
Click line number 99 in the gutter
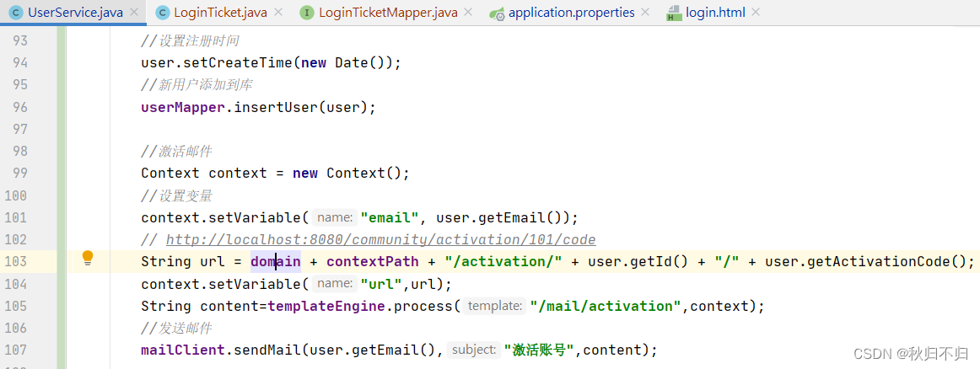click(x=20, y=173)
